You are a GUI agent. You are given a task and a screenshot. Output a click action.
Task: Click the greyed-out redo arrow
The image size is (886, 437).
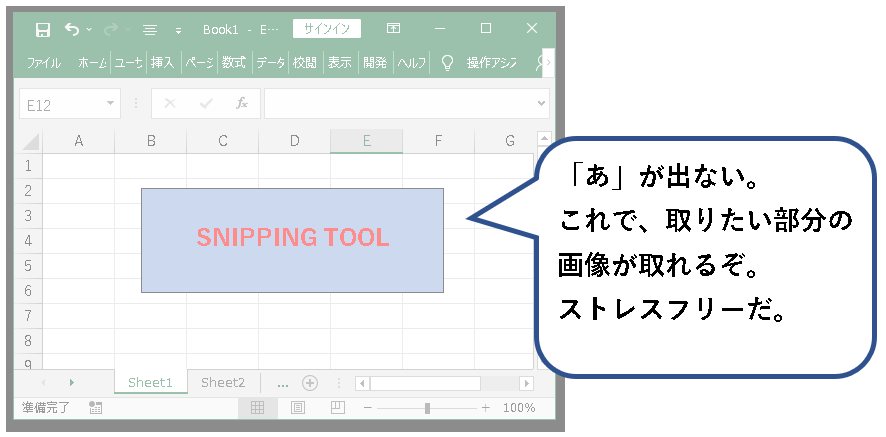coord(111,29)
